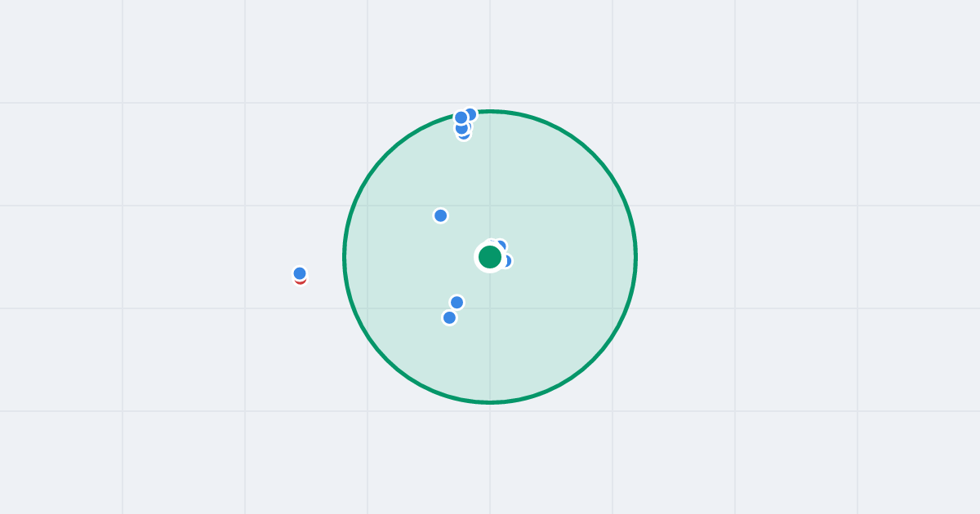
Task: Click empty map background right of the circle
Action: click(776, 257)
